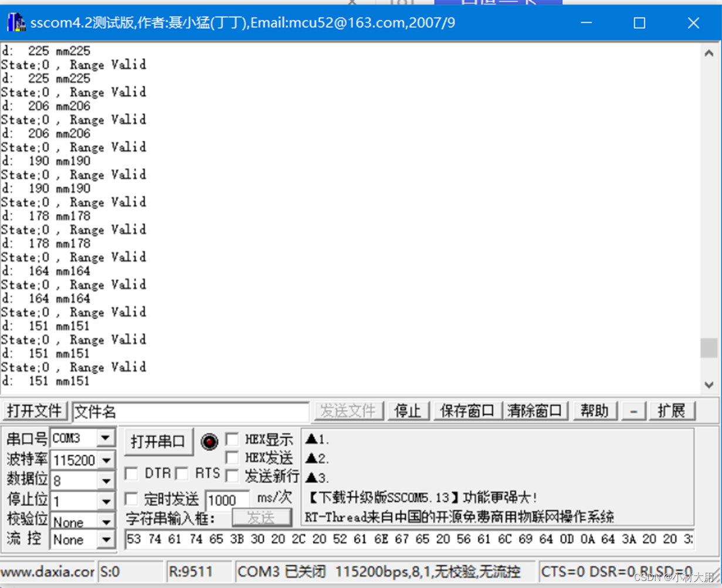Image resolution: width=722 pixels, height=588 pixels.
Task: Enable the 定时发送 checkbox
Action: click(x=132, y=499)
